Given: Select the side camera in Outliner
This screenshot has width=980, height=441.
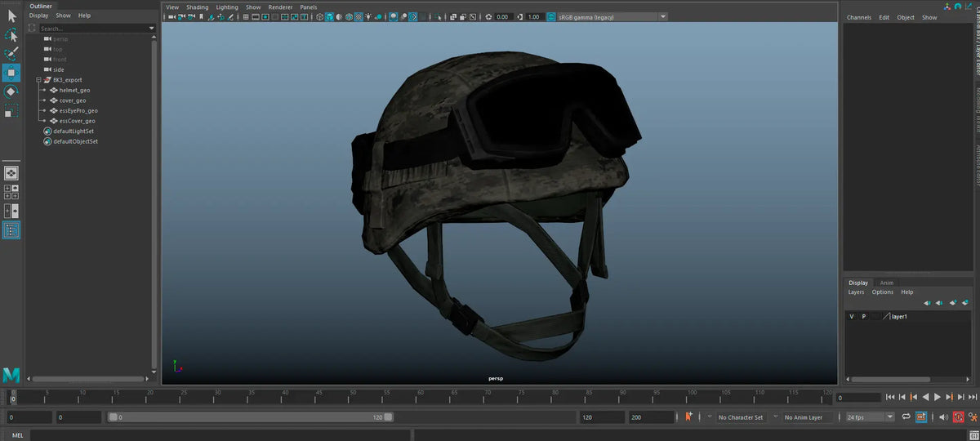Looking at the screenshot, I should coord(58,69).
